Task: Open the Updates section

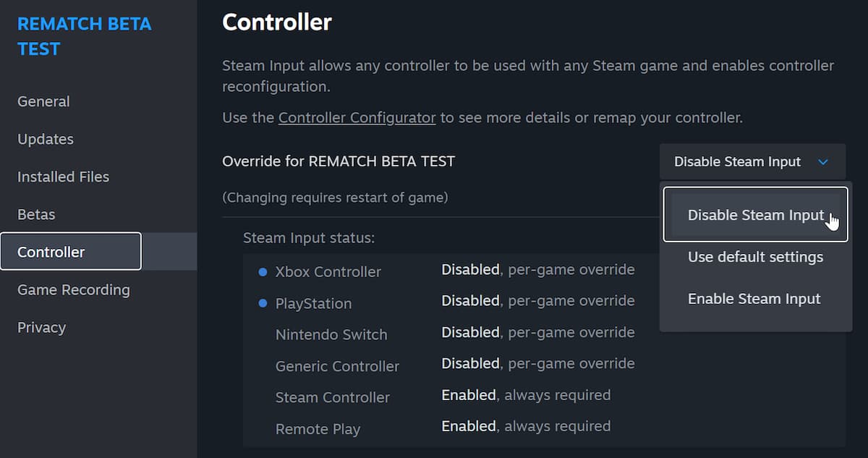Action: (46, 139)
